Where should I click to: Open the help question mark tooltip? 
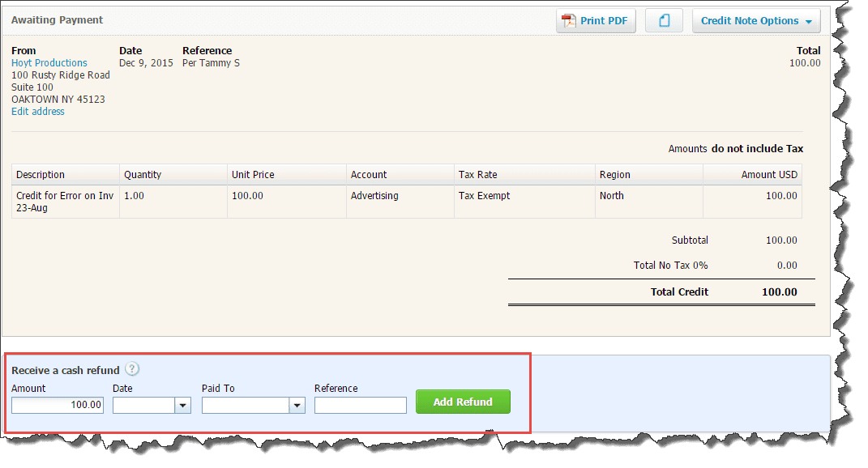pyautogui.click(x=131, y=369)
